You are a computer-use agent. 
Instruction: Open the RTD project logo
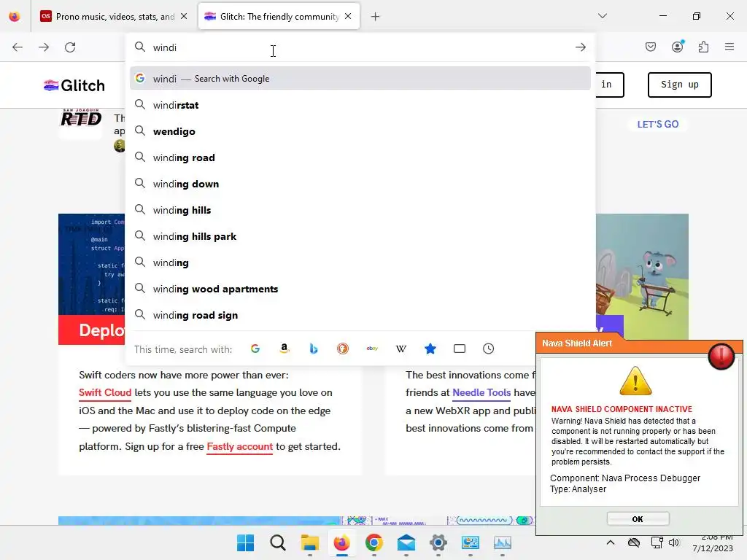(x=81, y=118)
